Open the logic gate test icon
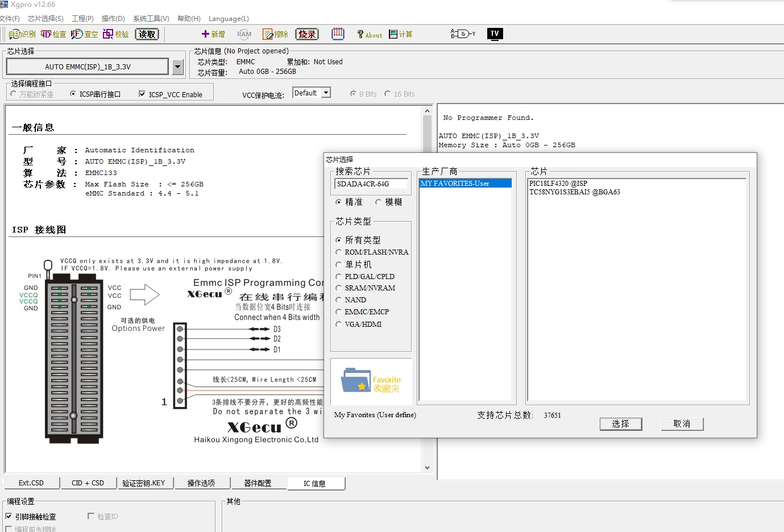The width and height of the screenshot is (784, 532). click(463, 34)
